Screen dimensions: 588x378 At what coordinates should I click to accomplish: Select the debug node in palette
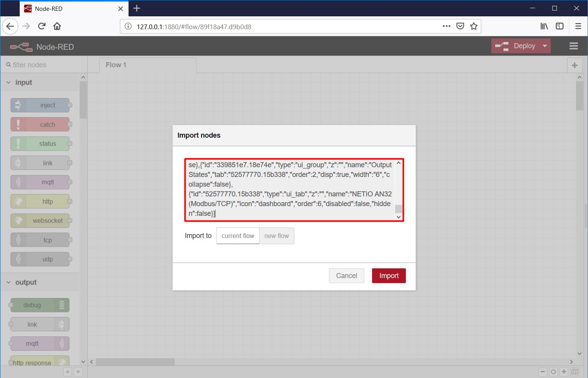point(40,305)
